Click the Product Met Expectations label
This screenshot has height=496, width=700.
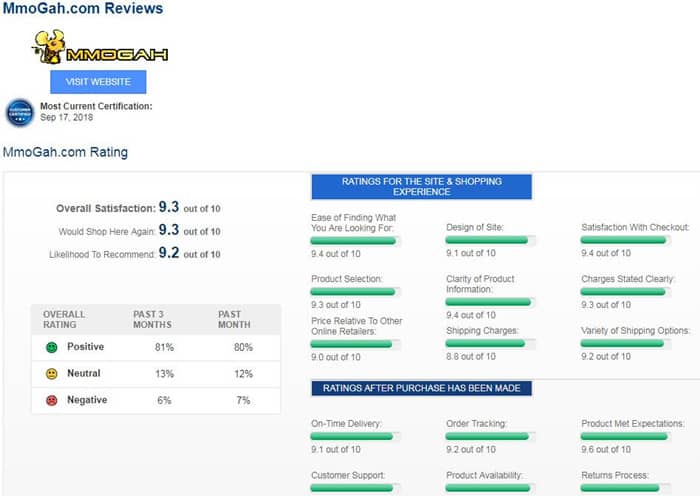pyautogui.click(x=633, y=424)
